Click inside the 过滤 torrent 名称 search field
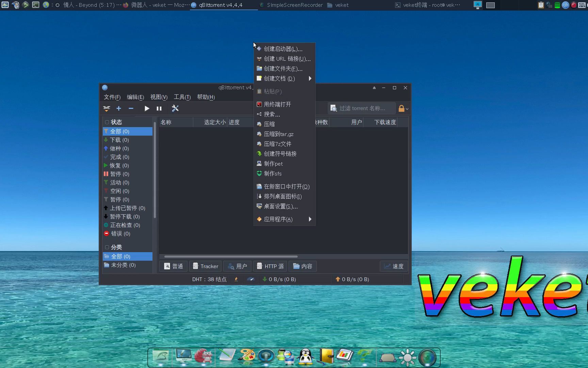Image resolution: width=588 pixels, height=368 pixels. pyautogui.click(x=362, y=108)
